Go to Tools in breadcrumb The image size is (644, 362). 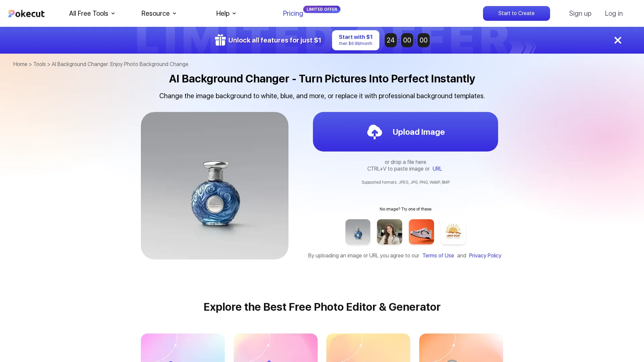(40, 64)
